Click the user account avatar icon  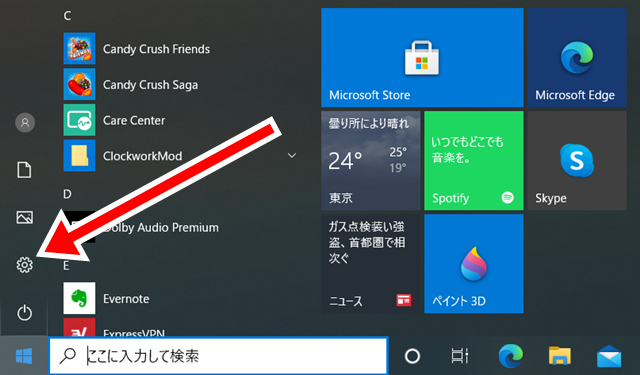pyautogui.click(x=25, y=122)
